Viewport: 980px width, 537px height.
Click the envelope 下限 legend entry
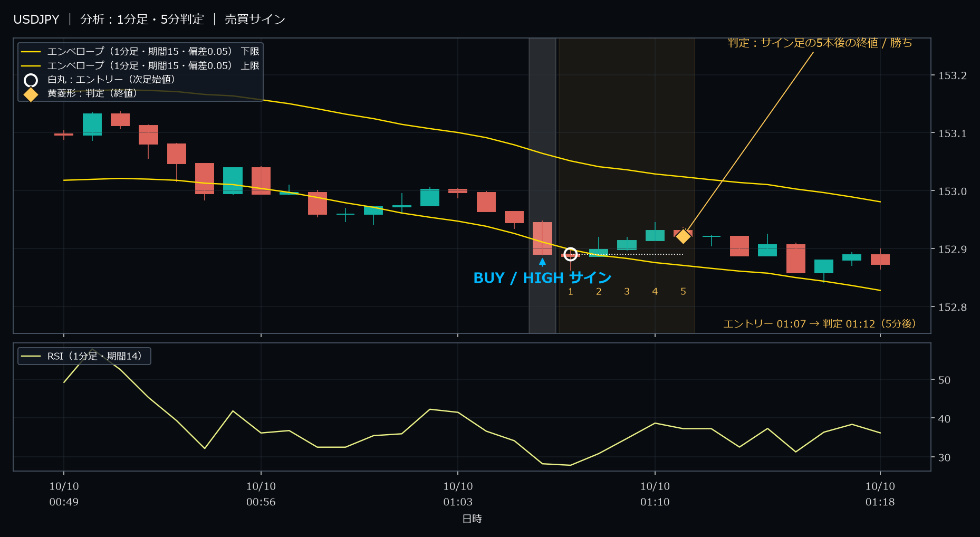(x=140, y=52)
